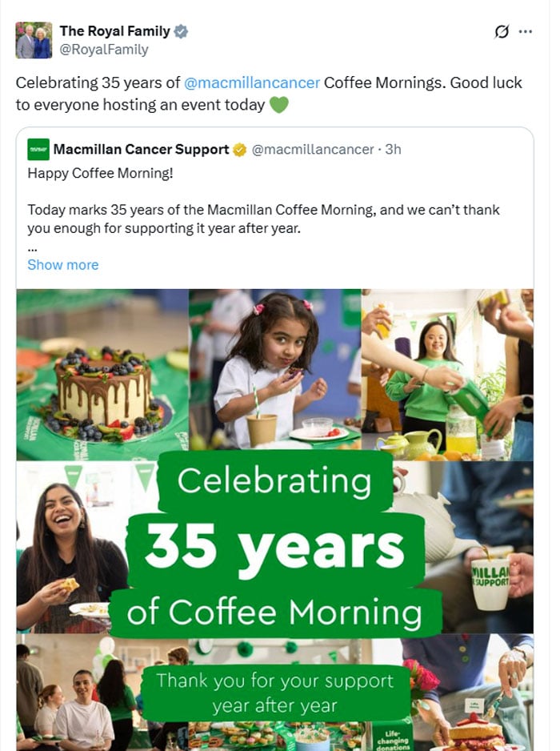Click the blue verified badge
The height and width of the screenshot is (751, 560).
tap(182, 31)
